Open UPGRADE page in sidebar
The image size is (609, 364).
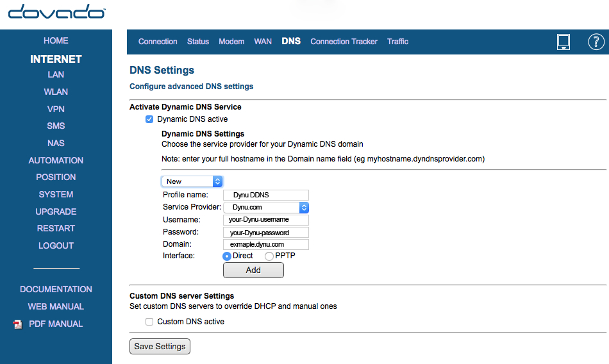[x=56, y=211]
